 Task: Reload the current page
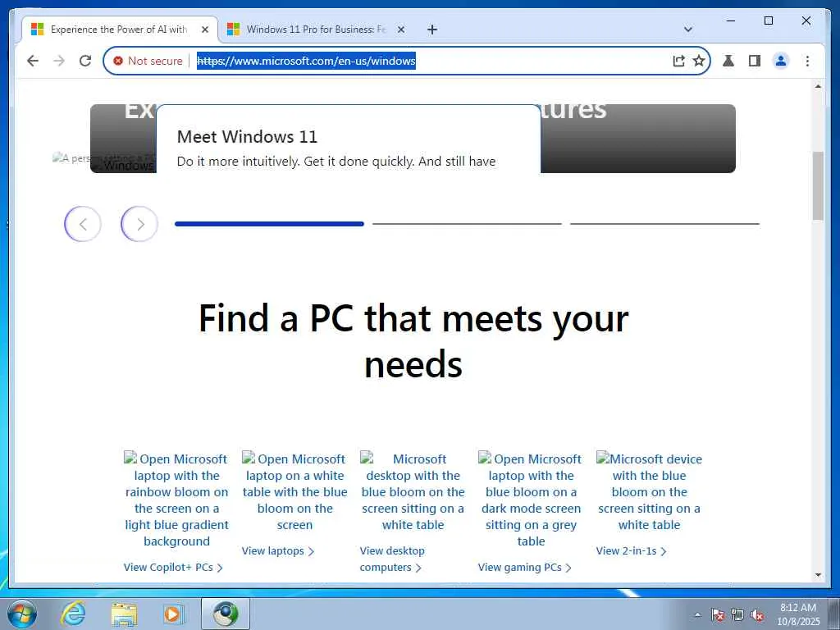pos(85,61)
